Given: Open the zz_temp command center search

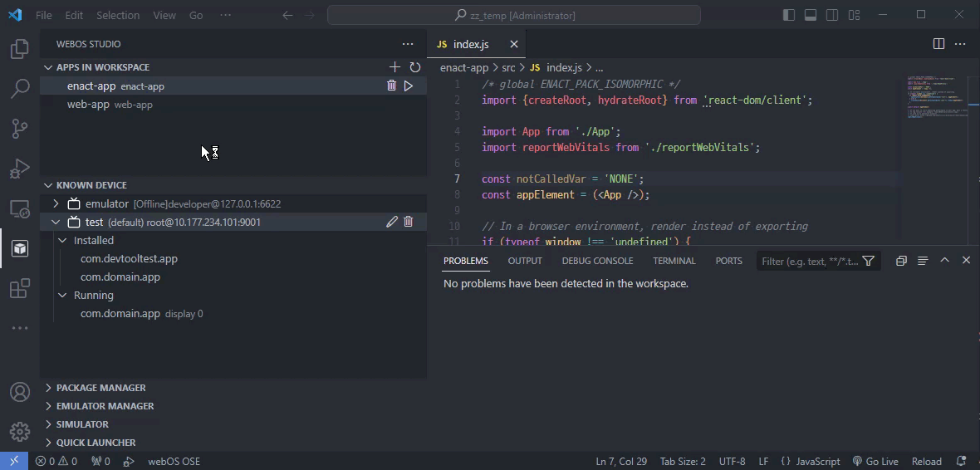Looking at the screenshot, I should pos(514,15).
